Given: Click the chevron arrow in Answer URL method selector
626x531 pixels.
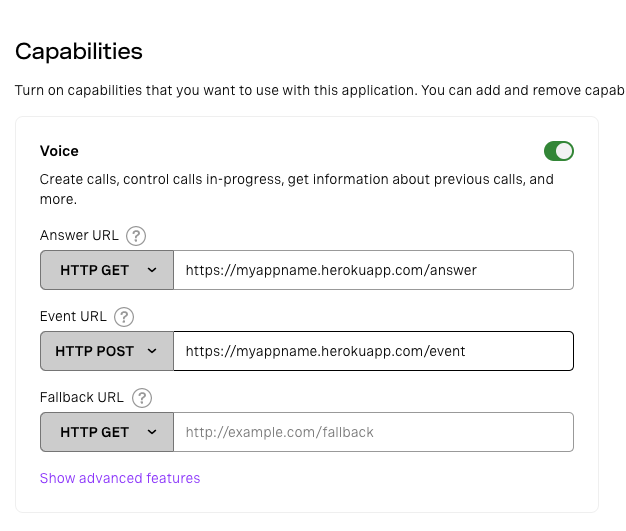Looking at the screenshot, I should pos(152,270).
